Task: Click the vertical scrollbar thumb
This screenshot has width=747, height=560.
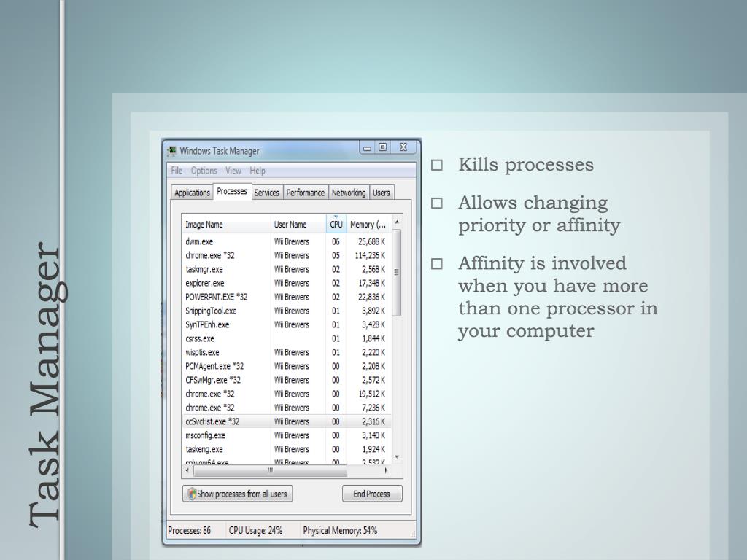Action: pyautogui.click(x=396, y=273)
